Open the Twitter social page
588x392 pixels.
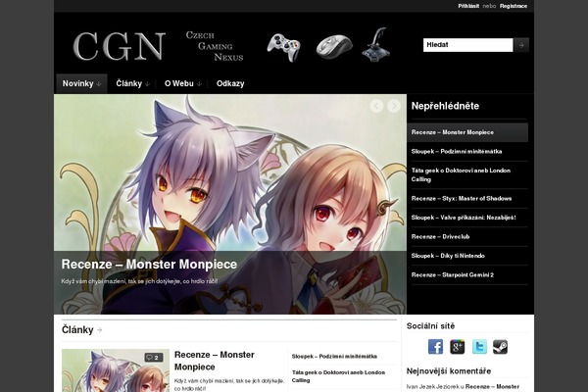point(479,347)
